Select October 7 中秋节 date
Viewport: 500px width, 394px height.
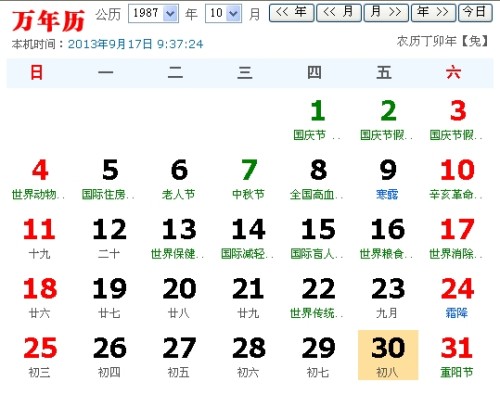click(249, 179)
